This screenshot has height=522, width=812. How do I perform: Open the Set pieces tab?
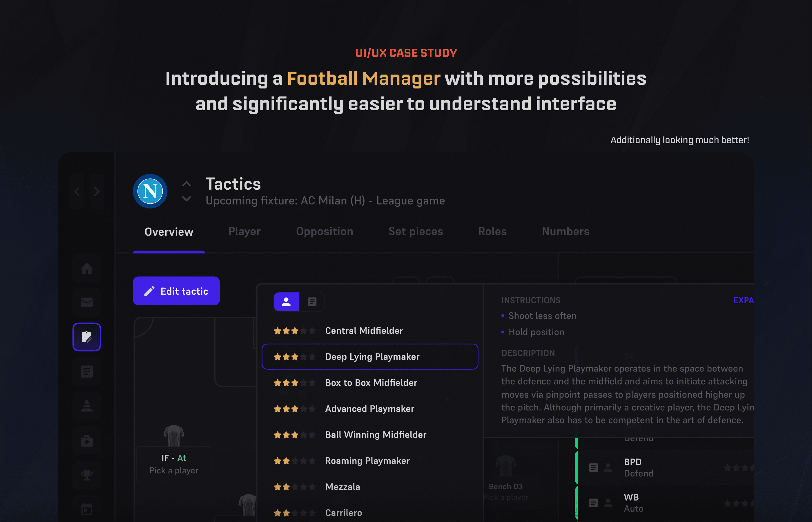416,231
